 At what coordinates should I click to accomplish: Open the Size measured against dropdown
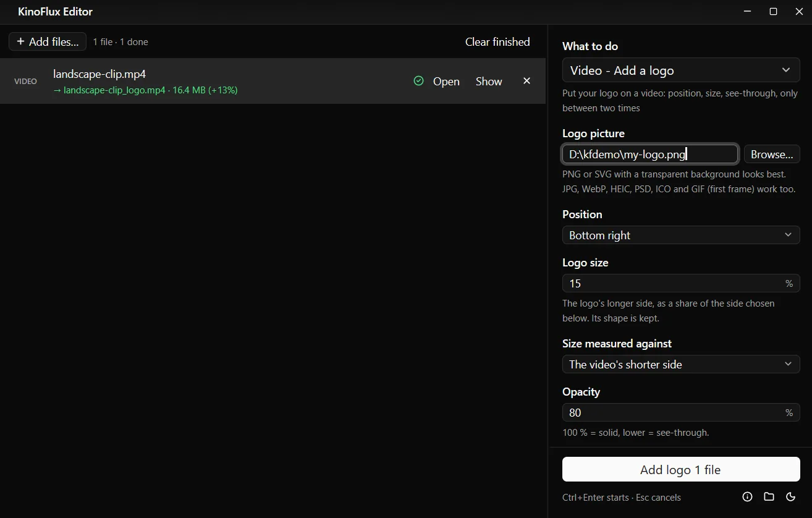681,364
